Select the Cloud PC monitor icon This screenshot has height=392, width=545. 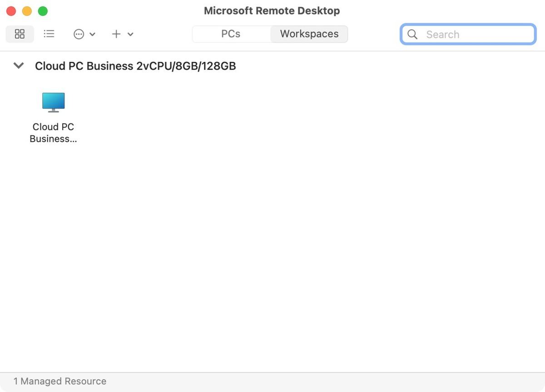[54, 102]
